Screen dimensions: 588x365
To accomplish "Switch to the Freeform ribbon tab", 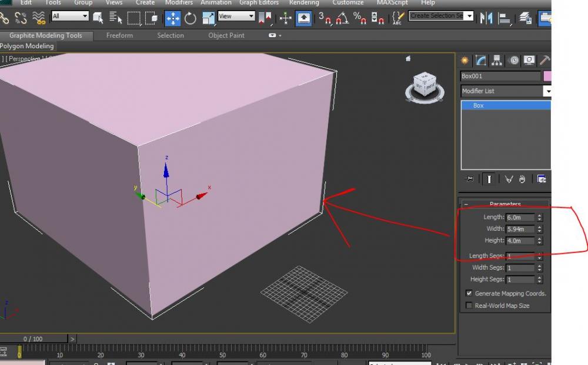I will point(119,35).
